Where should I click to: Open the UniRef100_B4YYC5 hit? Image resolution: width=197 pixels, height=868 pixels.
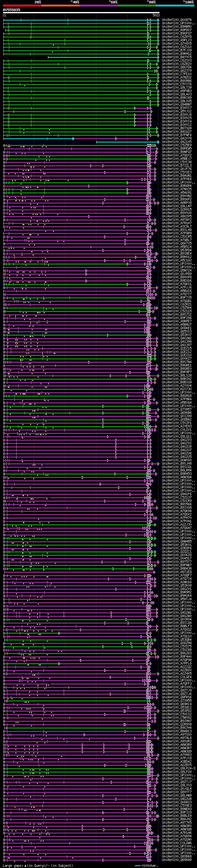click(x=177, y=57)
